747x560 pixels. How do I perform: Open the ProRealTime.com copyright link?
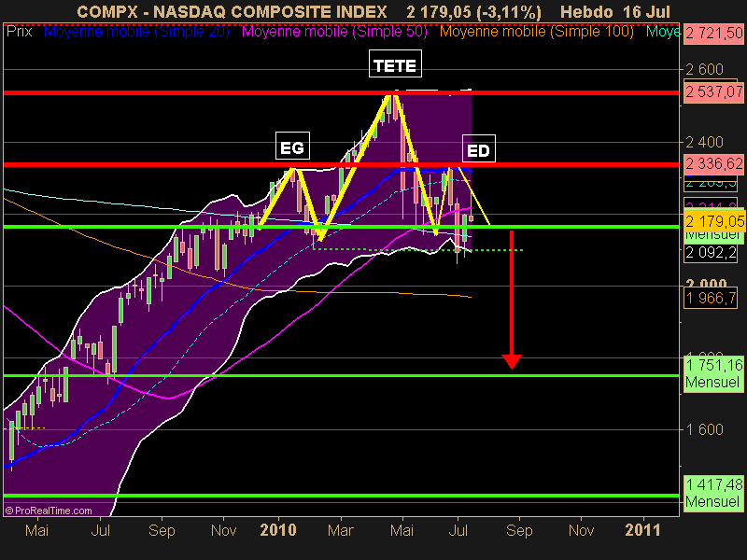(x=49, y=511)
